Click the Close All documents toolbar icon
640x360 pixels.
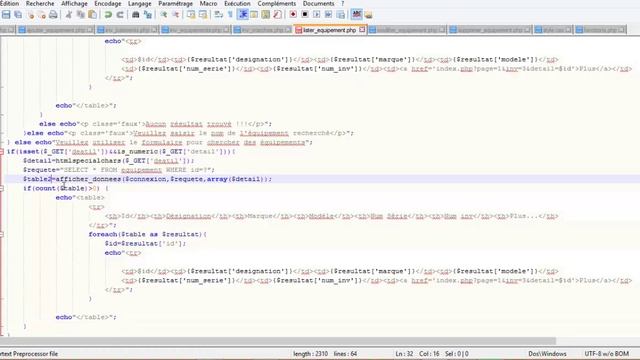(42, 15)
